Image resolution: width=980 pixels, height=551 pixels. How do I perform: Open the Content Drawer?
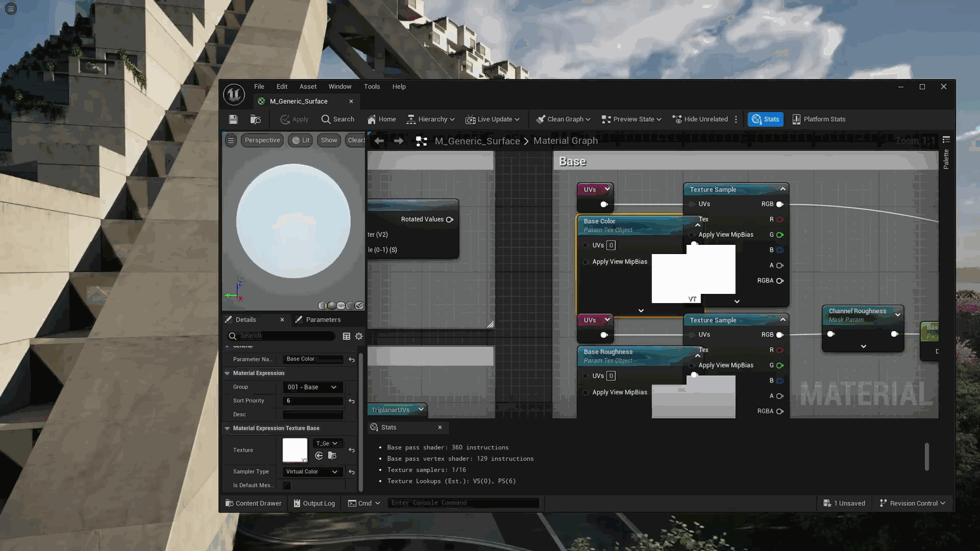click(254, 503)
